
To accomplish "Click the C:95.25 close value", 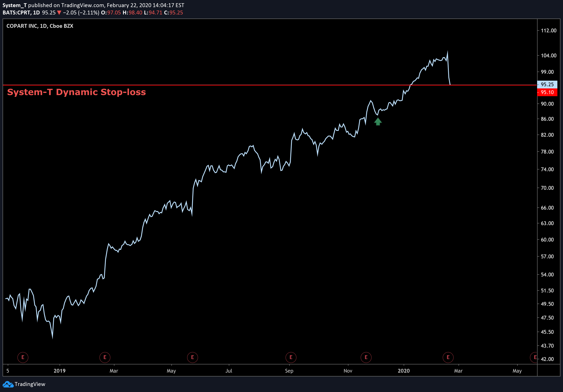I will 174,13.
